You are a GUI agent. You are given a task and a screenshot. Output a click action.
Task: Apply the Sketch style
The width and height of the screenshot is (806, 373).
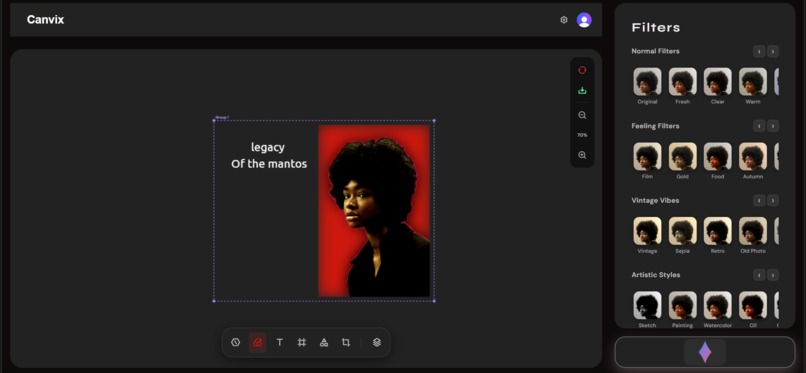[647, 306]
